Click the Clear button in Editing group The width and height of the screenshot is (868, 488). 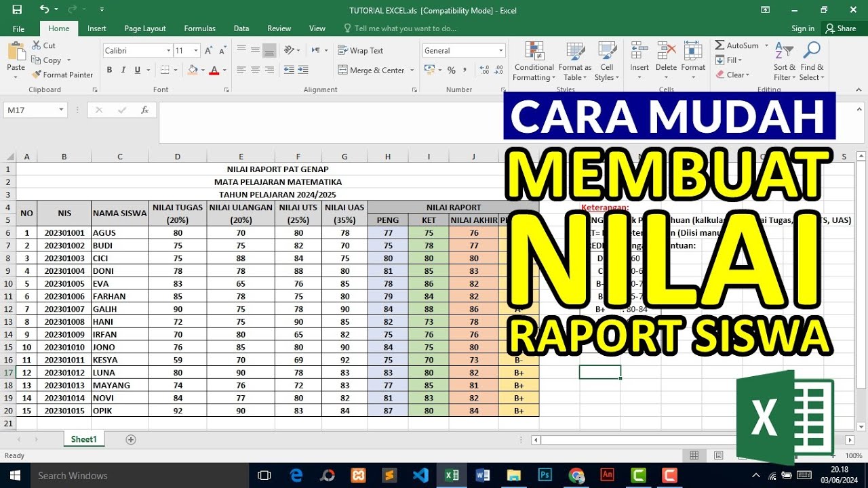coord(732,75)
